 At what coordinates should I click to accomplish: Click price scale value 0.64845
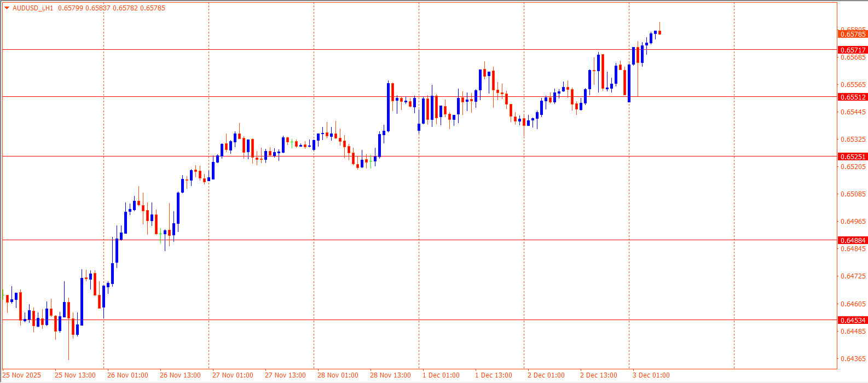(x=853, y=249)
